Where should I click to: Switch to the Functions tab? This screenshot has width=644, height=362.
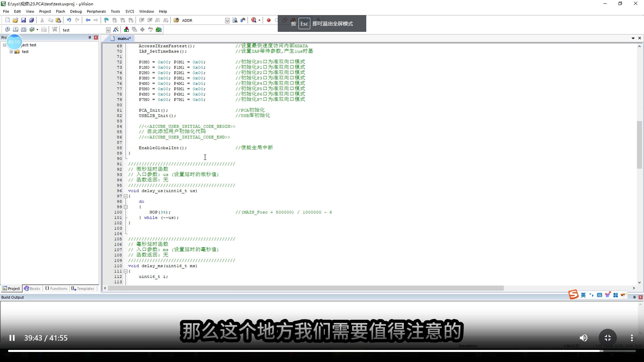[56, 288]
